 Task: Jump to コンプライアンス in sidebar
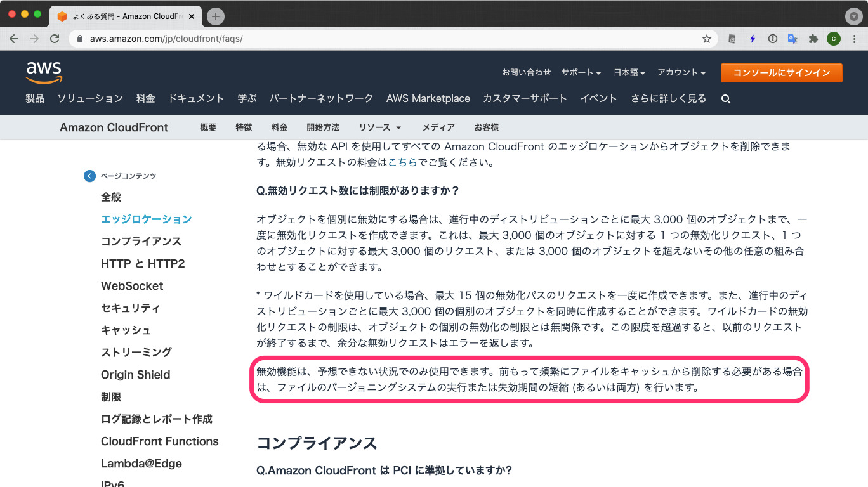click(x=141, y=242)
